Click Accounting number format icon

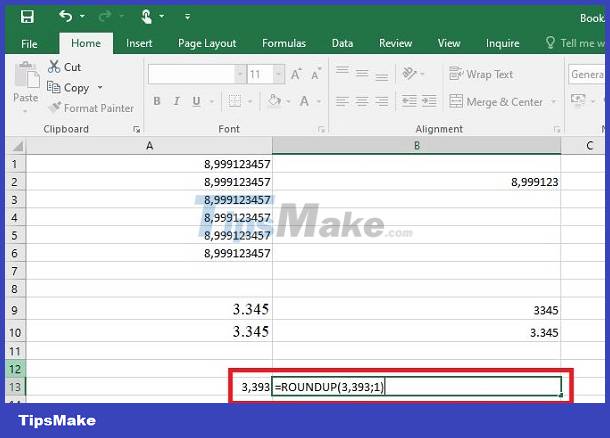click(x=578, y=100)
